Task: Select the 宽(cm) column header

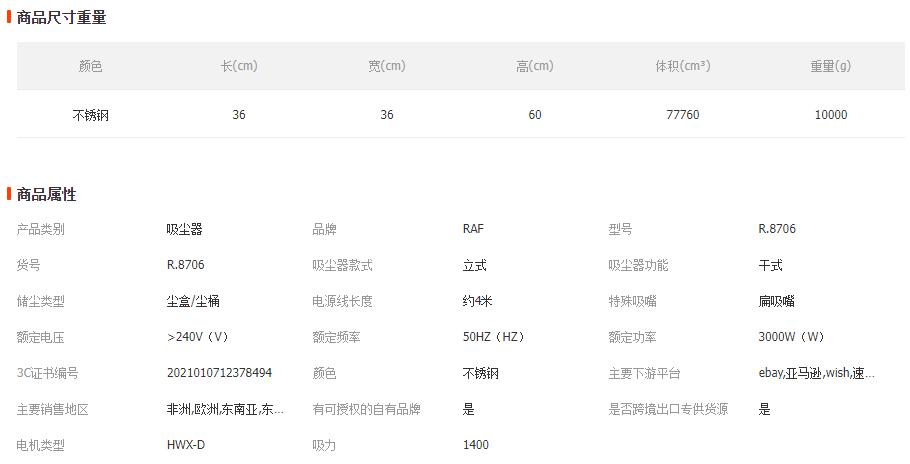Action: [x=387, y=66]
